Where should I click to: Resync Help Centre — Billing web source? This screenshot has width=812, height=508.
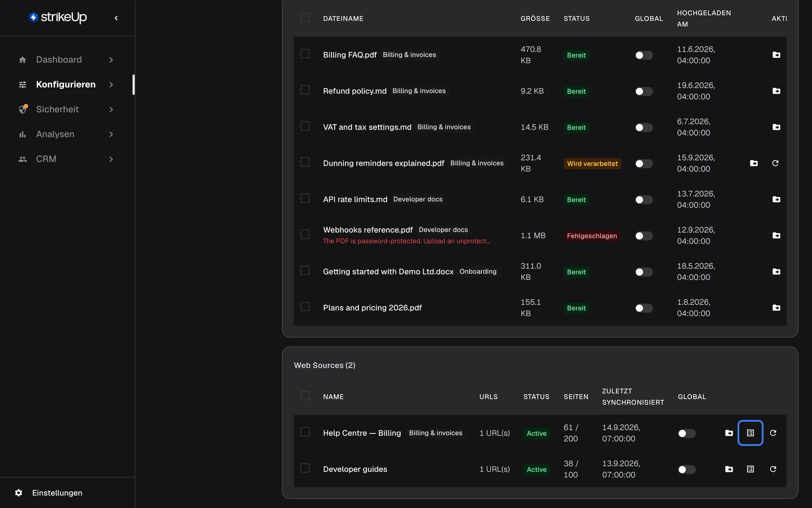coord(773,433)
